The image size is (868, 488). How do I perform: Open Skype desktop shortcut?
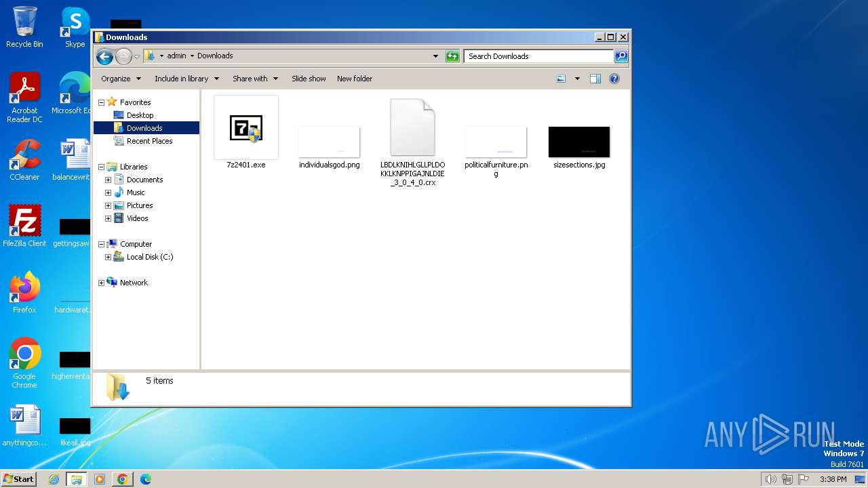pyautogui.click(x=75, y=27)
